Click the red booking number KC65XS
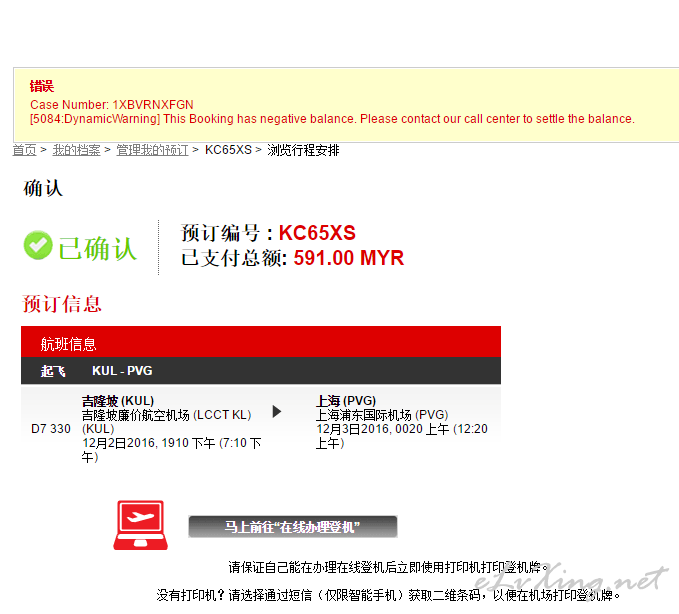This screenshot has width=679, height=614. [x=317, y=233]
